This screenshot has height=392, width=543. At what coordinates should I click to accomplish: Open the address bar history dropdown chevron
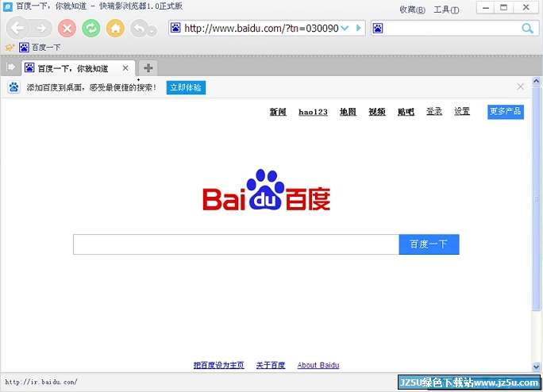[345, 28]
